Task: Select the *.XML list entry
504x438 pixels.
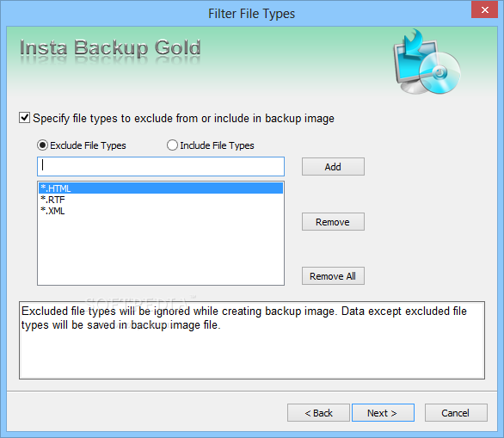Action: click(161, 211)
